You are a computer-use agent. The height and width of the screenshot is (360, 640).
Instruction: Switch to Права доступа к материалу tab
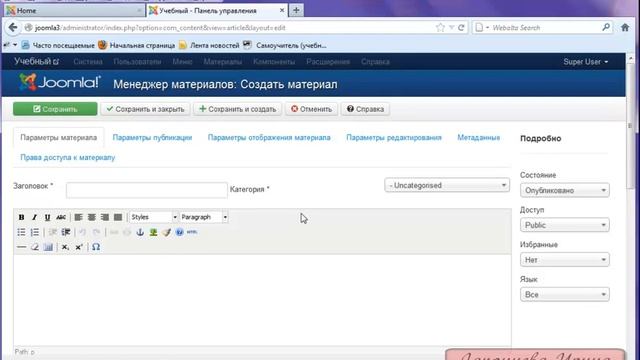coord(68,157)
